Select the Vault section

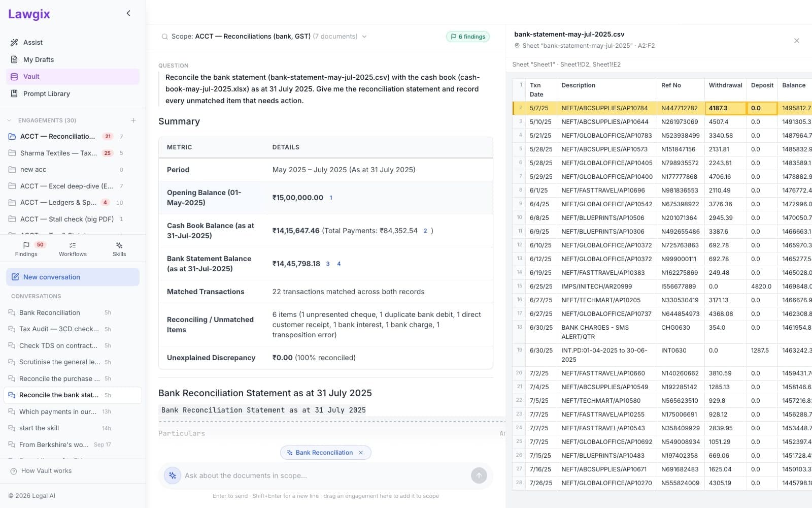tap(73, 77)
